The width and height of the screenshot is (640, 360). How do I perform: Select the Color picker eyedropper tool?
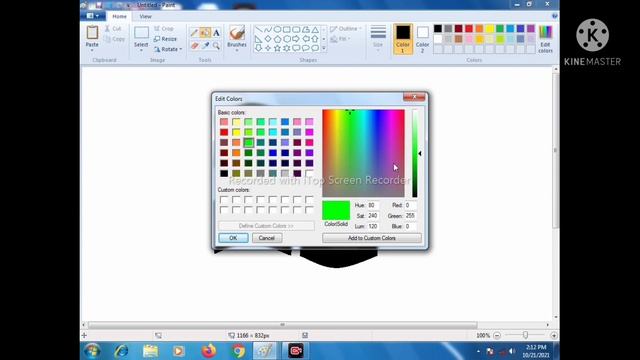pos(205,45)
